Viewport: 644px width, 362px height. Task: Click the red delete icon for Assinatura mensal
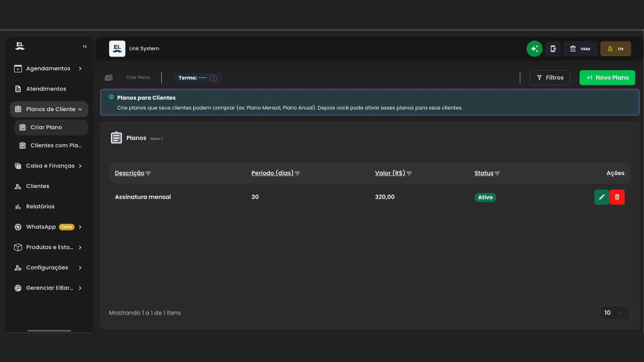tap(617, 197)
